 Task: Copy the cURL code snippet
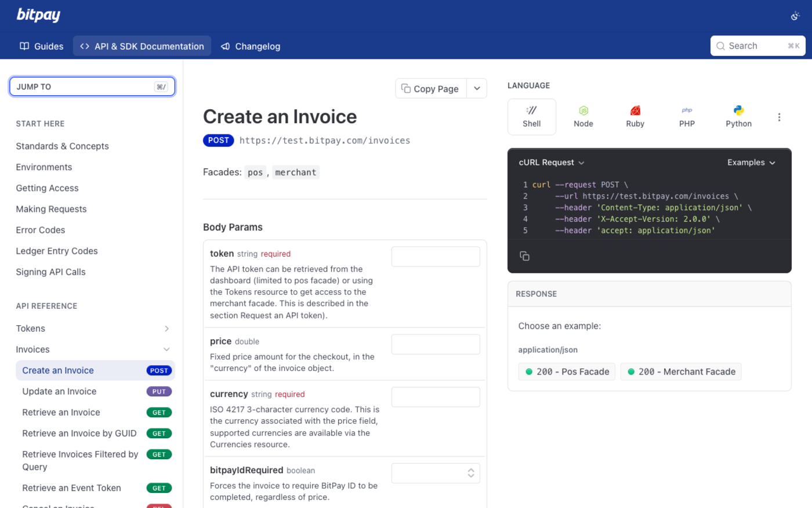[x=524, y=256]
